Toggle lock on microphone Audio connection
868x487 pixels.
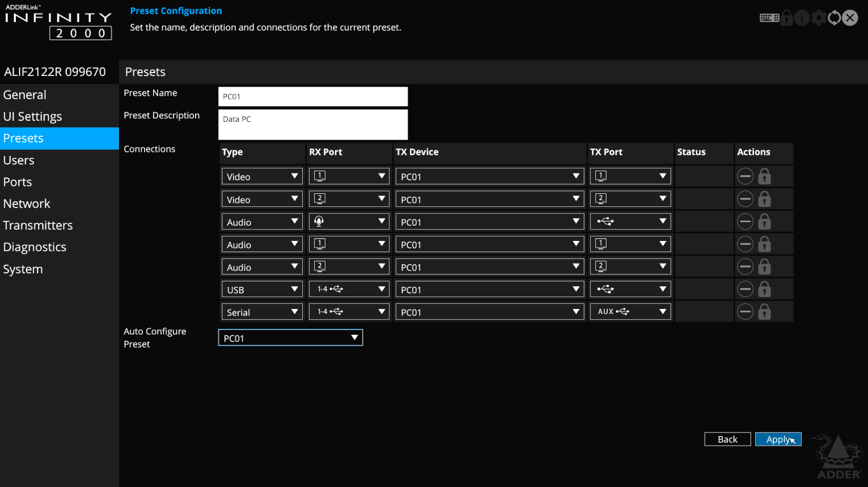click(764, 222)
